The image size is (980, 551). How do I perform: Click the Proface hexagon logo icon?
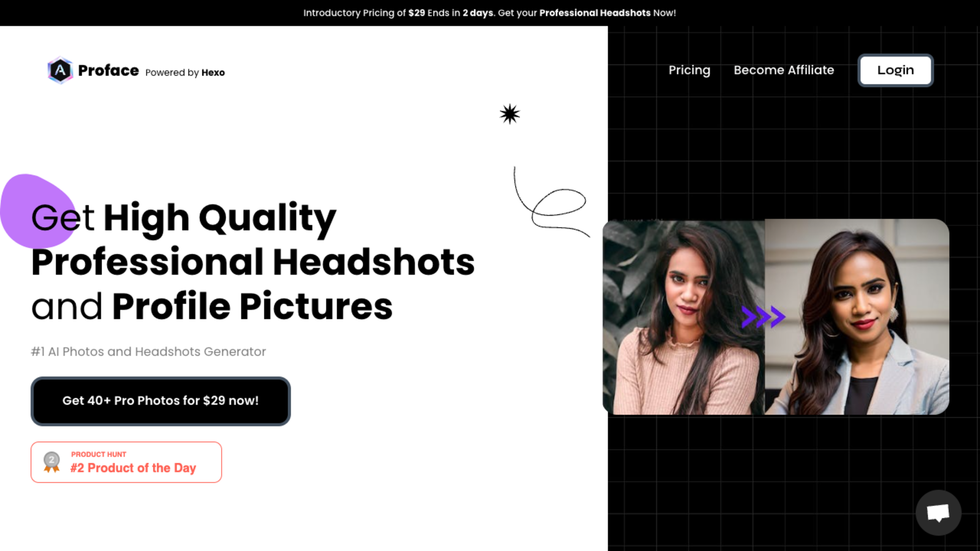pos(60,70)
